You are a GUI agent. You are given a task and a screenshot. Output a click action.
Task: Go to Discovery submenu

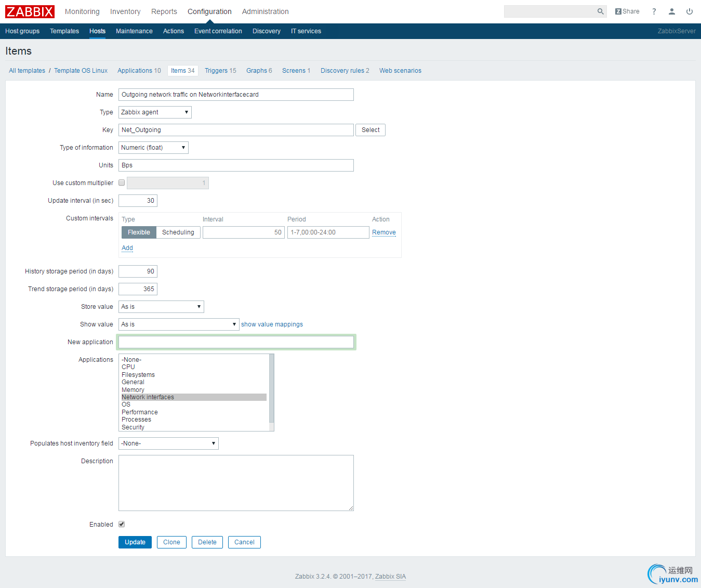click(267, 31)
